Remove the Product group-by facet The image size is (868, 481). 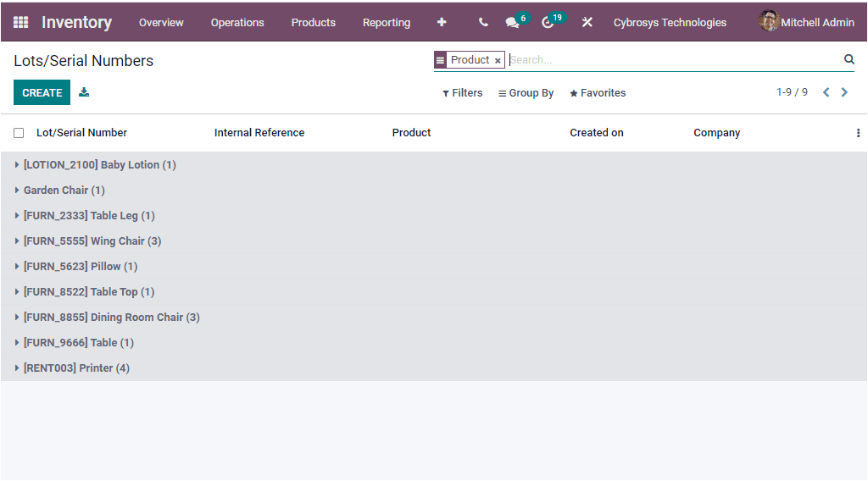498,61
